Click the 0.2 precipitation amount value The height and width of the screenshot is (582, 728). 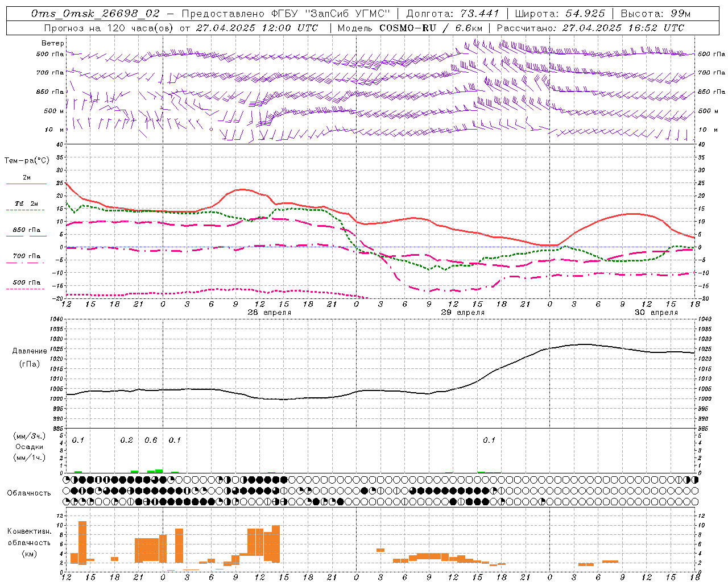[126, 440]
